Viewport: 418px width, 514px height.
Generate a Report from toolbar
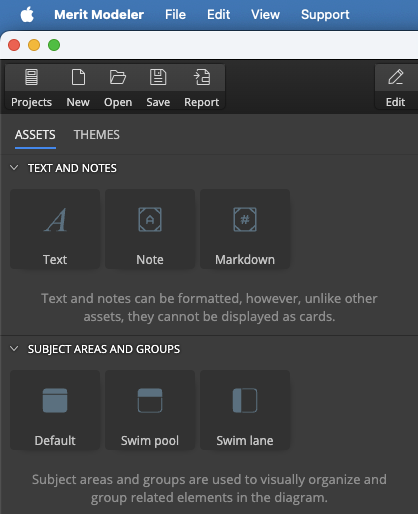[202, 77]
